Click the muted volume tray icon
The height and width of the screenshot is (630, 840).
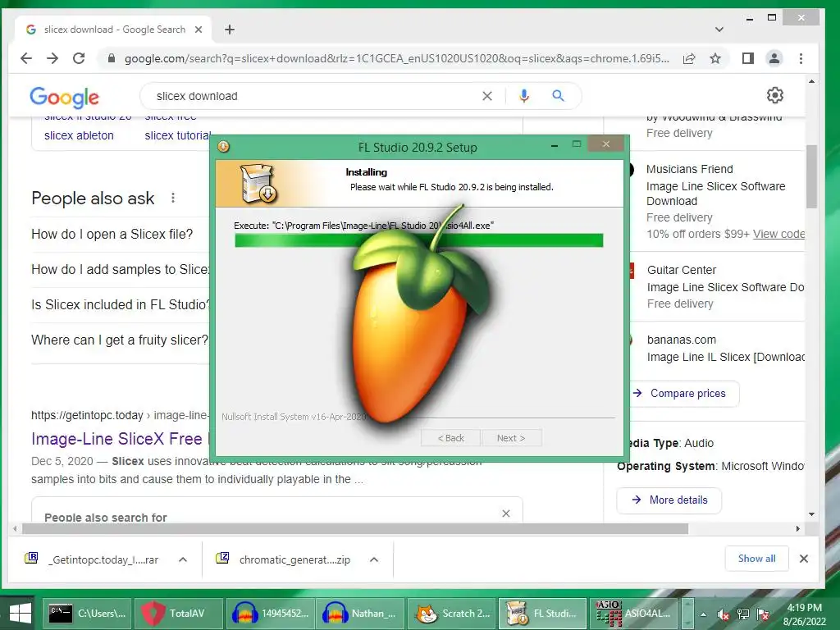724,614
